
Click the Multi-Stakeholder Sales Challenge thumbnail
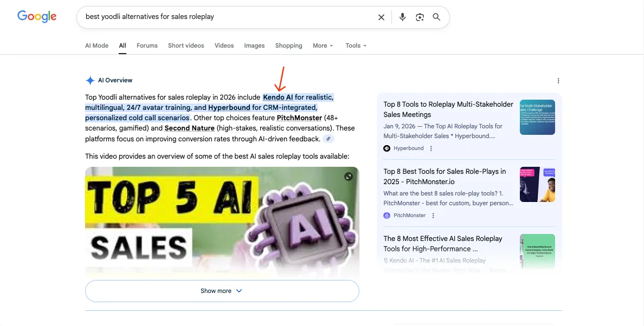coord(537,118)
